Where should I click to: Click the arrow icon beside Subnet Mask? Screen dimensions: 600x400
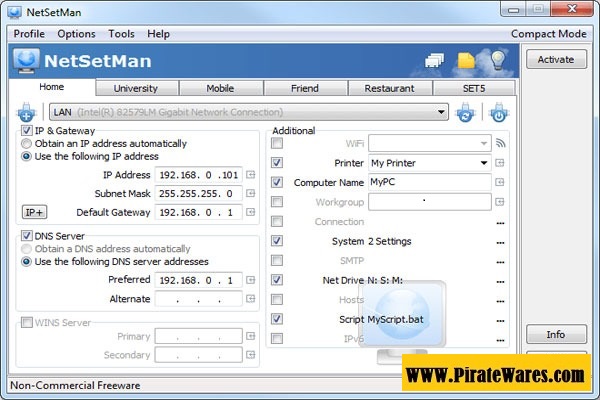tap(251, 193)
